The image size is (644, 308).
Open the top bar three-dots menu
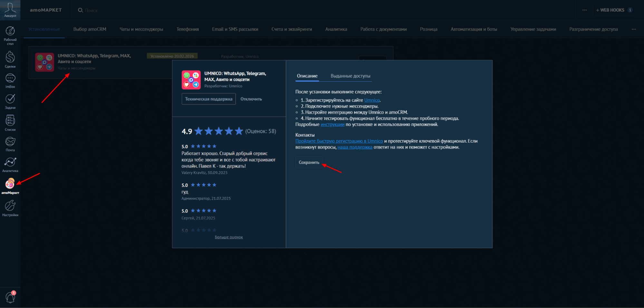pyautogui.click(x=584, y=10)
